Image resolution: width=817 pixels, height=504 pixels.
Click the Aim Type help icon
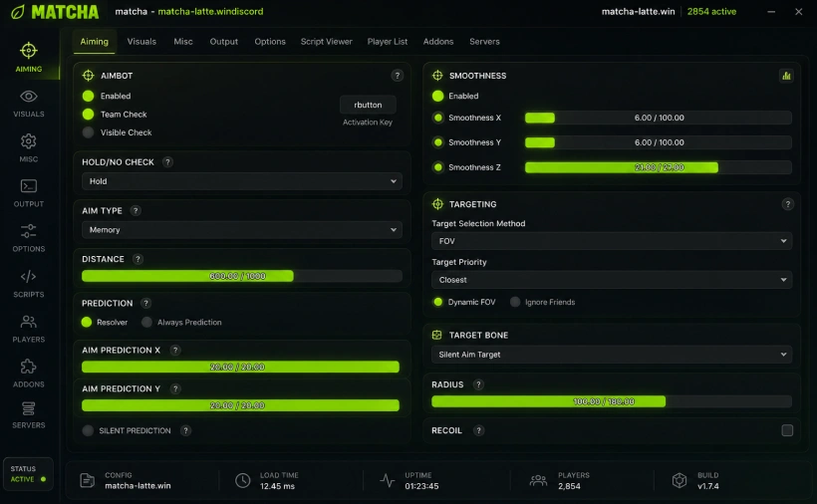click(136, 210)
